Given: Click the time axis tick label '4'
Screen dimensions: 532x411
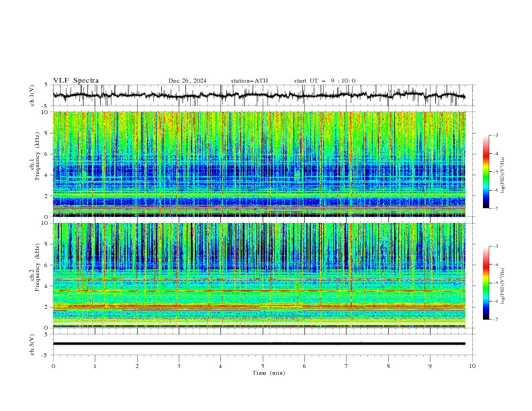Looking at the screenshot, I should [x=220, y=366].
